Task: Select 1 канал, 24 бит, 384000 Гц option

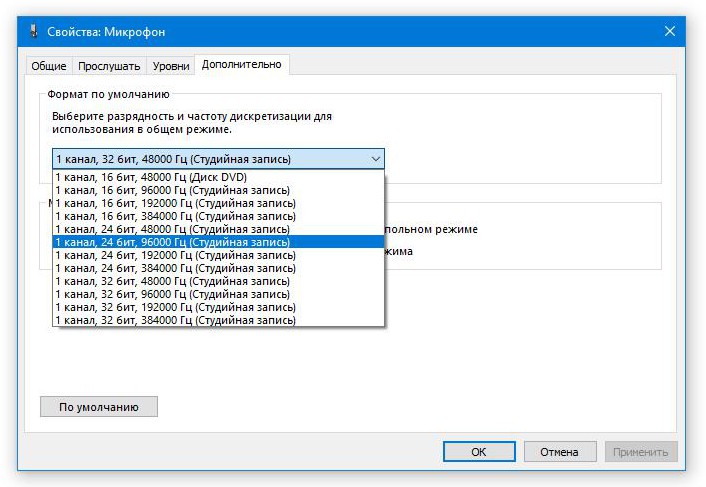Action: [175, 268]
